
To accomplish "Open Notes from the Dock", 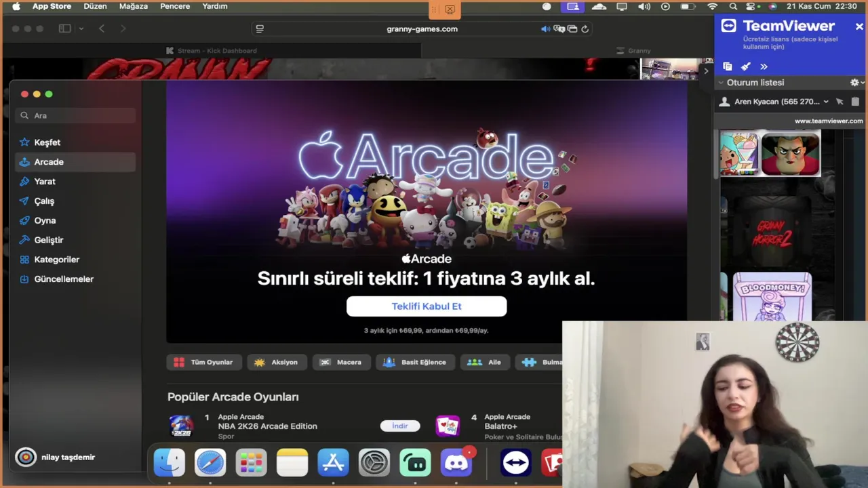I will coord(292,463).
